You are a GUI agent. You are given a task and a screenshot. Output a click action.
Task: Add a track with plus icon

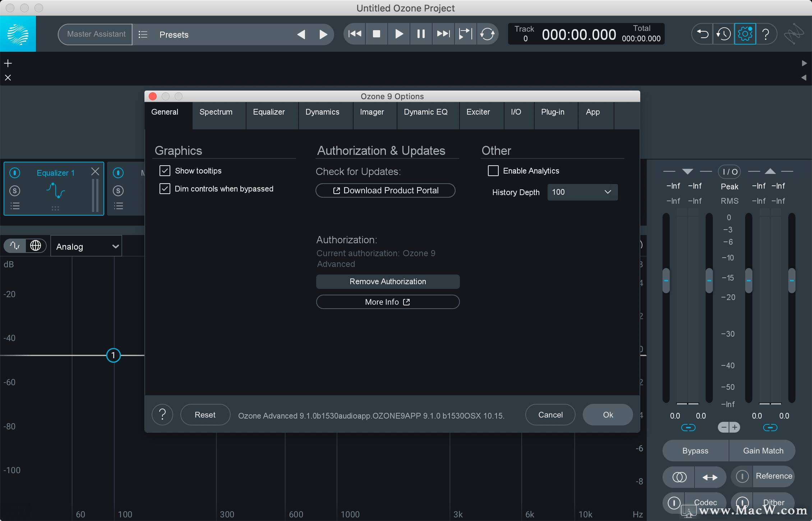(x=8, y=64)
